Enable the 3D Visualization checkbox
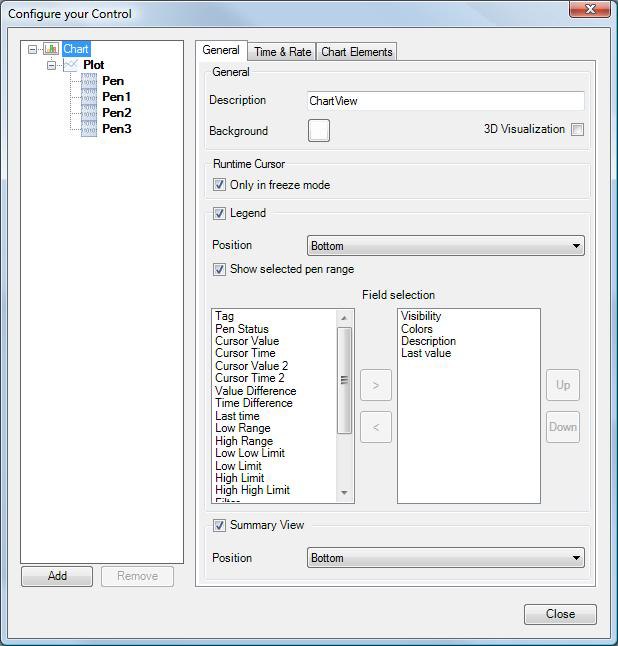This screenshot has width=618, height=646. tap(577, 130)
